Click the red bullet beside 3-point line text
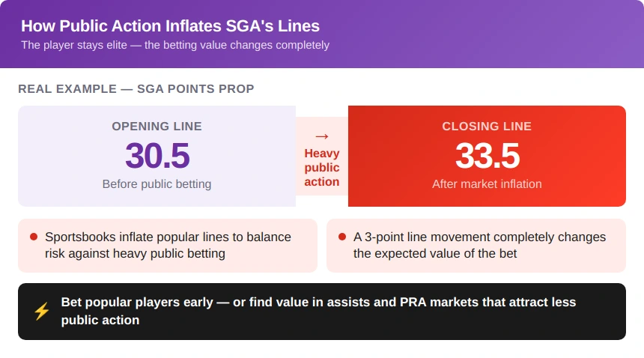This screenshot has width=644, height=358. (x=342, y=237)
